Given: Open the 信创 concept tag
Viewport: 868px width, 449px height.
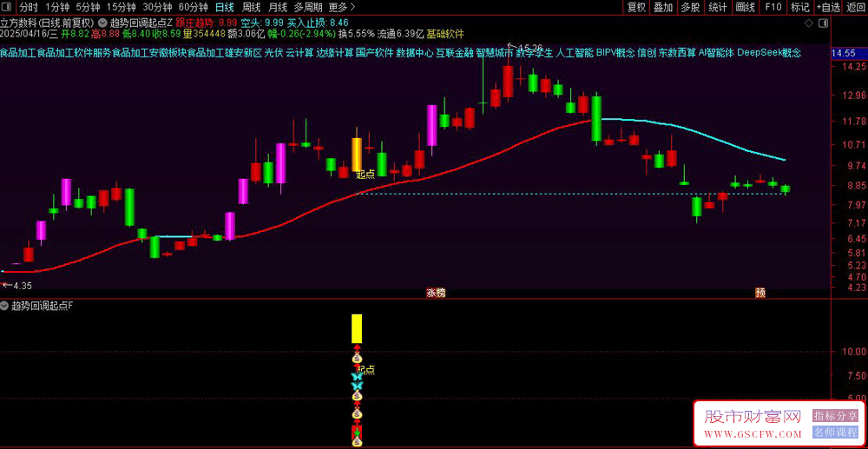Looking at the screenshot, I should [x=647, y=53].
